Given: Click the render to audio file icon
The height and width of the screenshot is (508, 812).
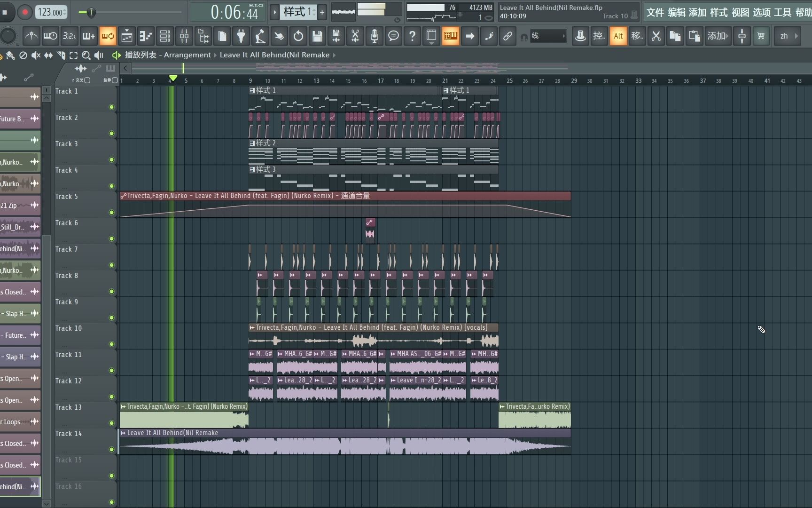Looking at the screenshot, I should (x=336, y=36).
